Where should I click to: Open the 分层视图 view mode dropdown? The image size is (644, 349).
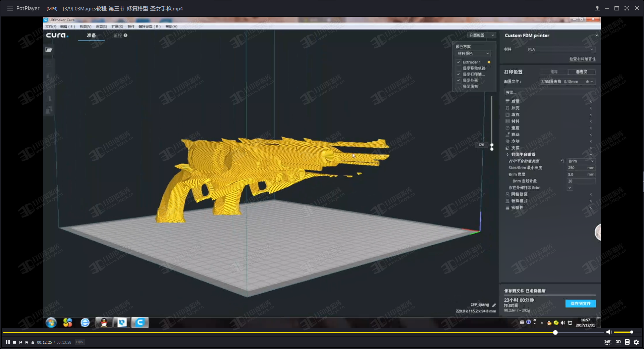pyautogui.click(x=481, y=35)
